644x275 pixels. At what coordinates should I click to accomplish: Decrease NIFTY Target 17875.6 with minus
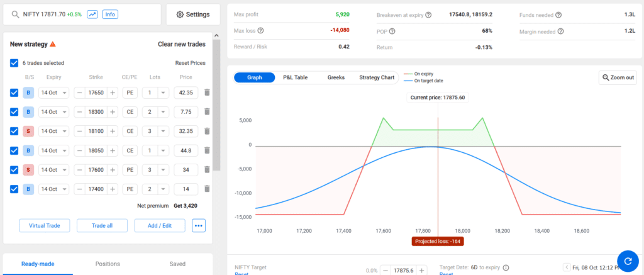pyautogui.click(x=386, y=271)
